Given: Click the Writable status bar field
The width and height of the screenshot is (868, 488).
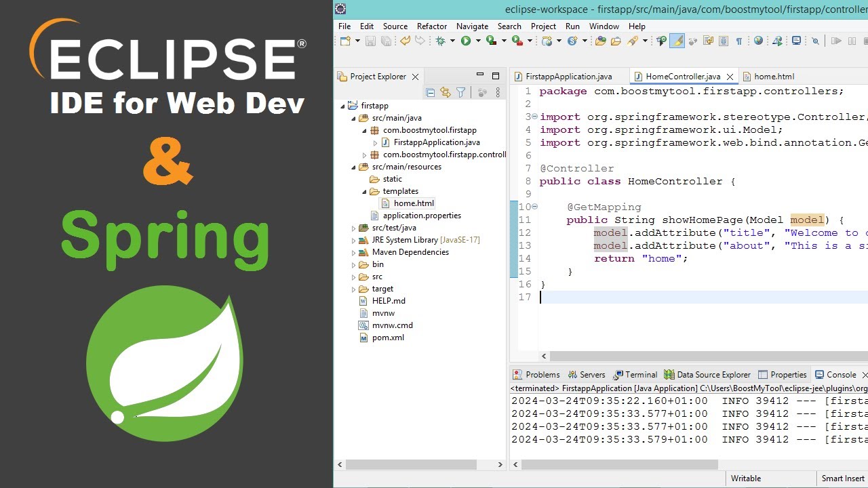Looking at the screenshot, I should (746, 479).
